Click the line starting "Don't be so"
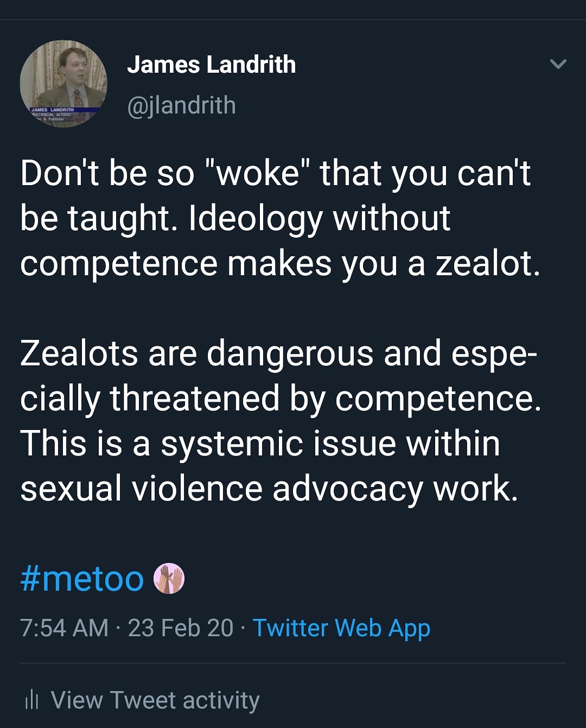 [275, 174]
